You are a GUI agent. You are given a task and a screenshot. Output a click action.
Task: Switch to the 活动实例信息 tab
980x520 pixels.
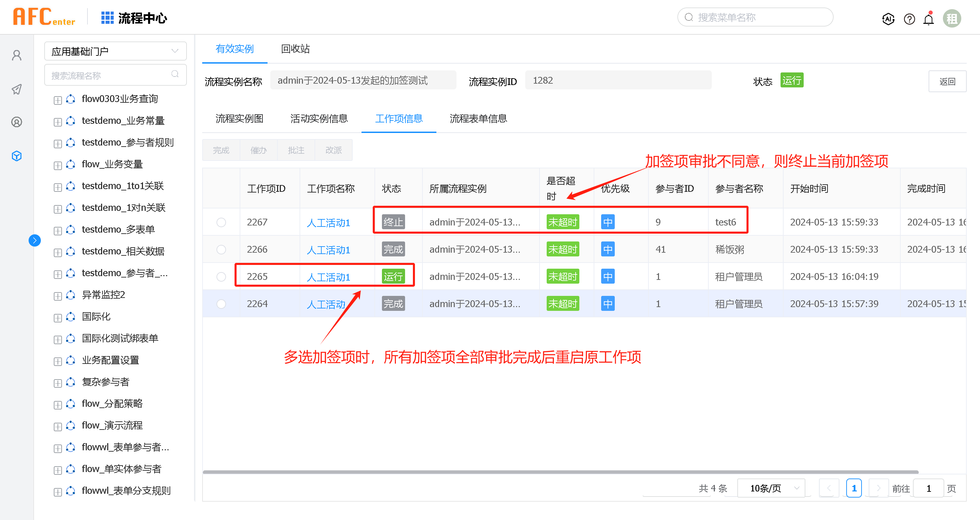(319, 119)
